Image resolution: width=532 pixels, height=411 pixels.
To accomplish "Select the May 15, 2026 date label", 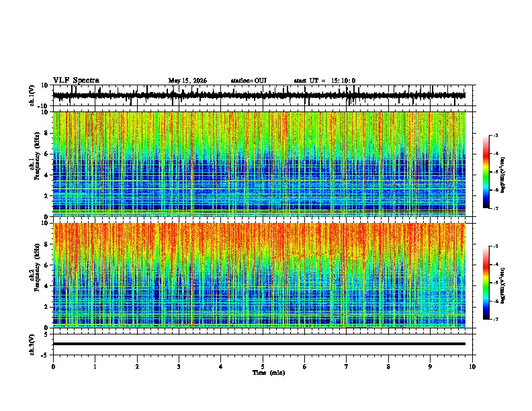I will point(187,81).
